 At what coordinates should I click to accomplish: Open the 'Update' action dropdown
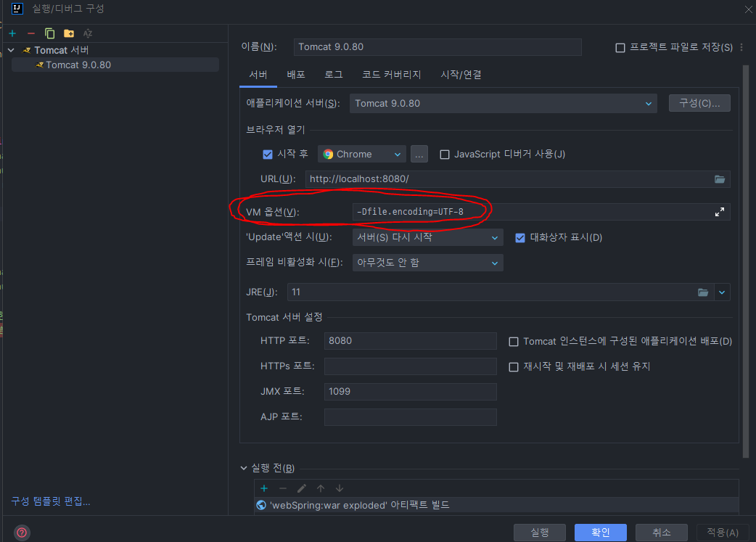(427, 237)
